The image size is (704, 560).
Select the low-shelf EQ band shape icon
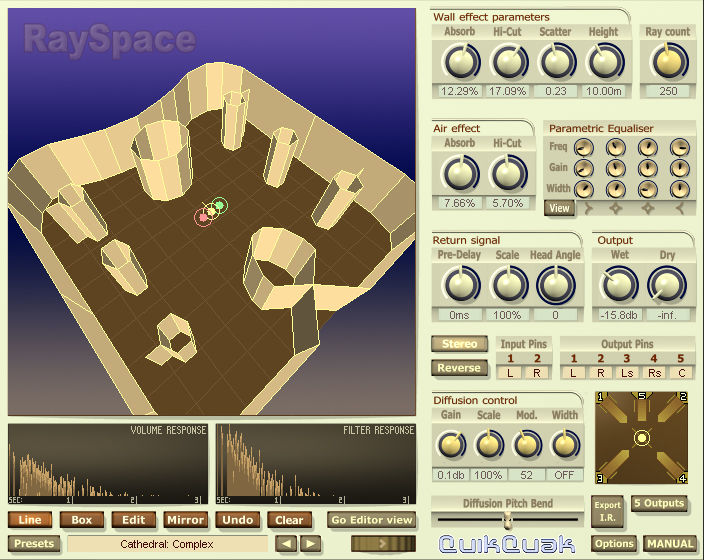coord(589,208)
